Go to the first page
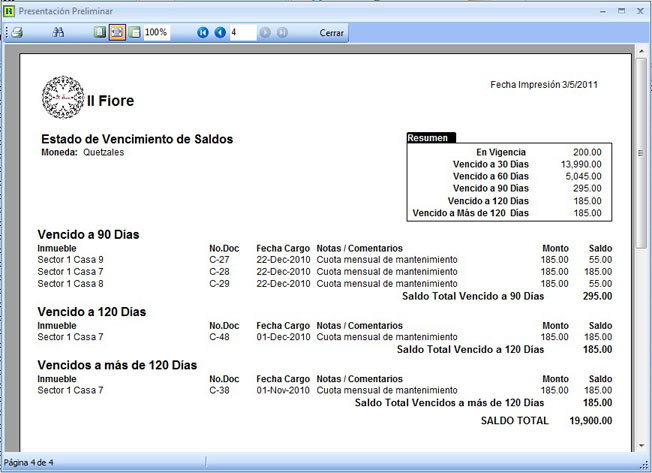The height and width of the screenshot is (473, 652). pos(203,32)
